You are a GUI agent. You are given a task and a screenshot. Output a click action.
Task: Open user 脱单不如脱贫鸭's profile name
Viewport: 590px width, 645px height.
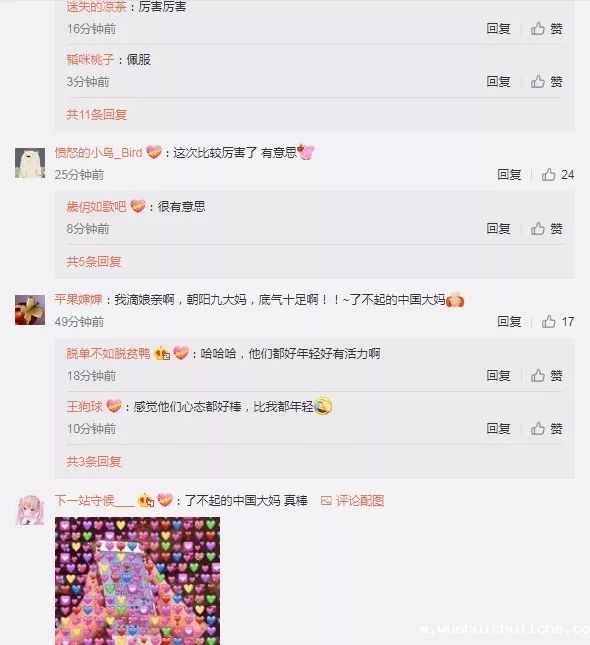click(x=108, y=354)
